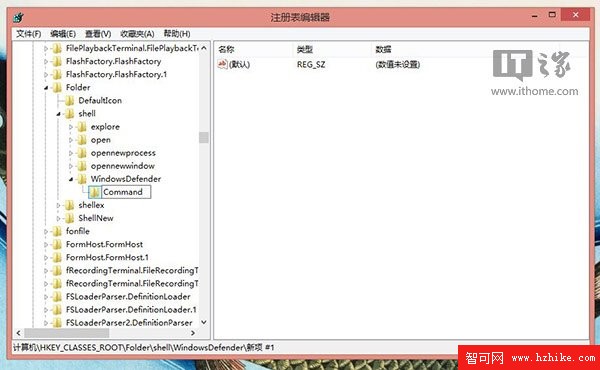Screen dimensions: 600x370
Task: Expand the FilePlaybackTerminal.FilePlaybackT key
Action: [46, 49]
